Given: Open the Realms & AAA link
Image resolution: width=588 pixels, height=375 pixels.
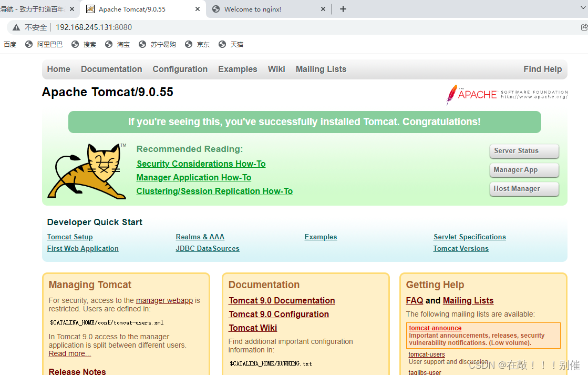Looking at the screenshot, I should click(200, 237).
